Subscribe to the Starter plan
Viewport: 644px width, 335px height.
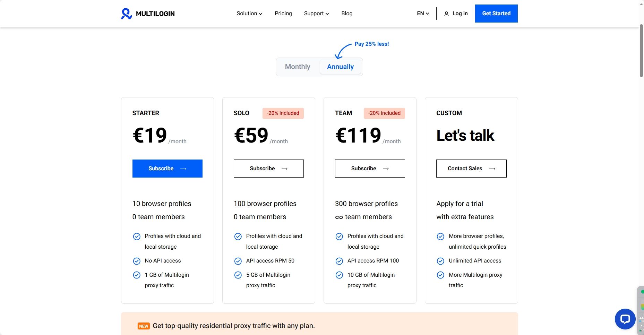168,169
